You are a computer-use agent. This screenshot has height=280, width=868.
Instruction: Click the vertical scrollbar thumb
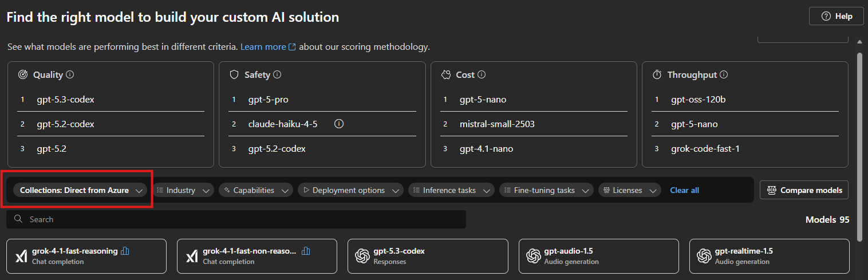(859, 147)
